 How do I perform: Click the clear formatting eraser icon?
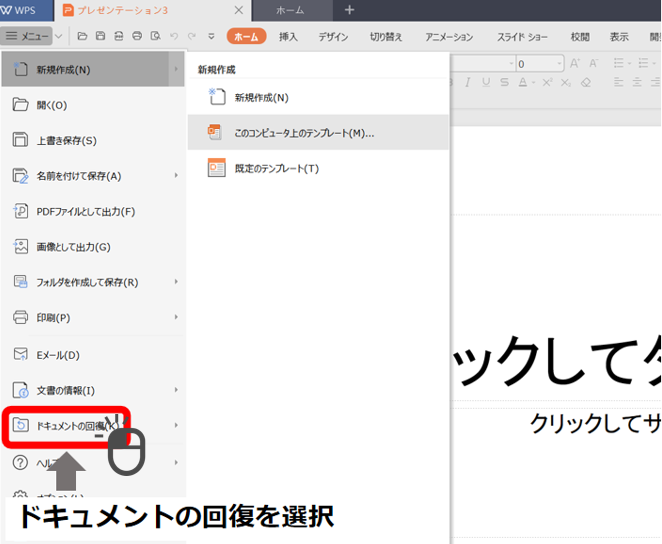(x=586, y=82)
